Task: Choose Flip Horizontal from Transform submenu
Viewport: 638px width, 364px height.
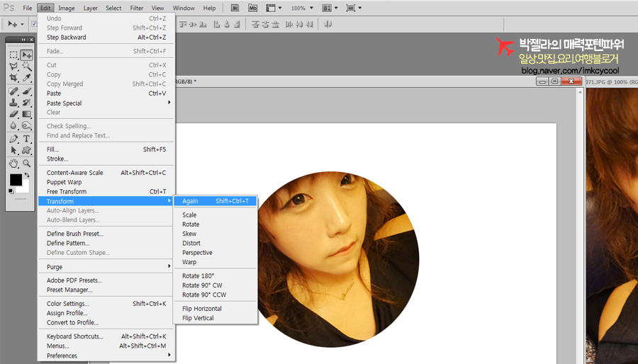Action: coord(201,309)
